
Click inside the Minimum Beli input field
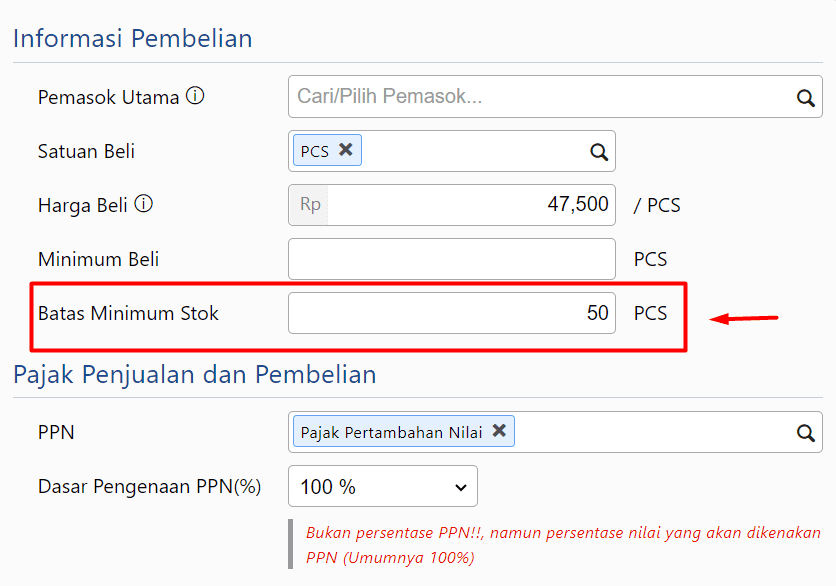451,258
